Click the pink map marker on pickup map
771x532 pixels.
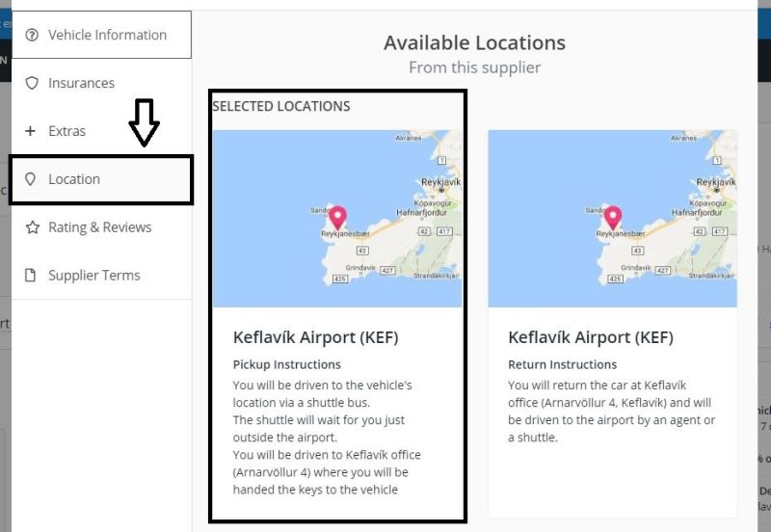(x=338, y=218)
